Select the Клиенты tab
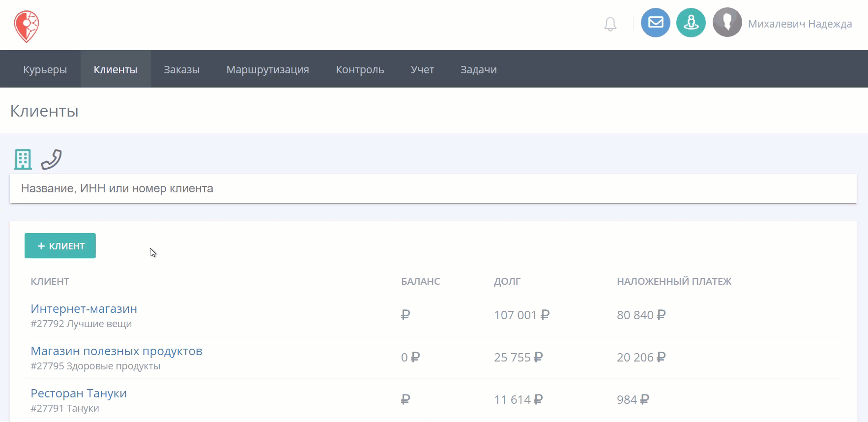868x422 pixels. (x=116, y=69)
